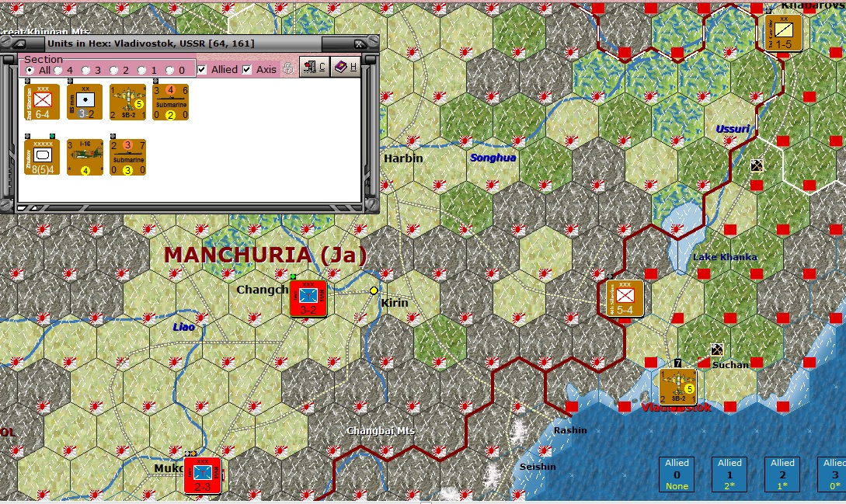846x504 pixels.
Task: Click the Harbin city label
Action: point(403,158)
